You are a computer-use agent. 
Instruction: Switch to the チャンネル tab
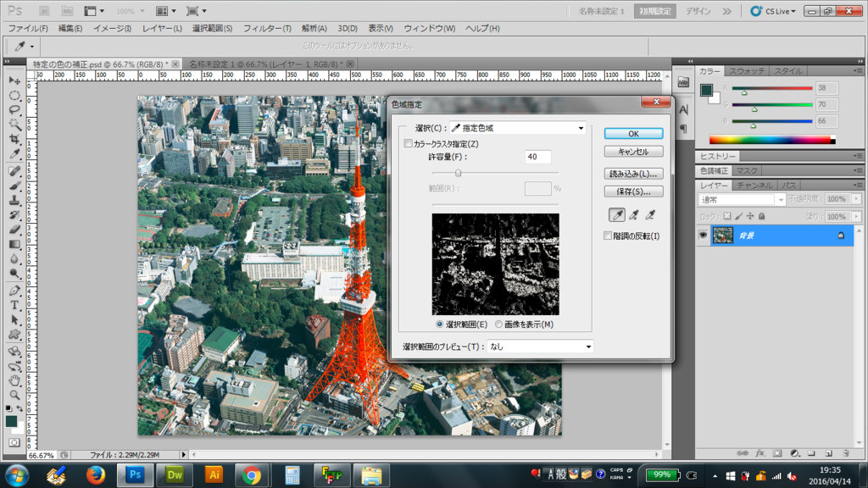point(754,186)
